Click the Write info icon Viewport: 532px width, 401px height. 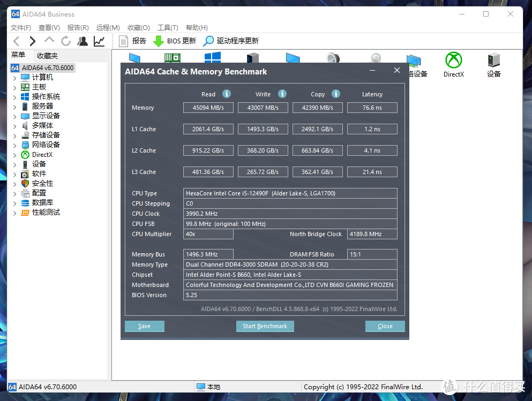click(282, 94)
